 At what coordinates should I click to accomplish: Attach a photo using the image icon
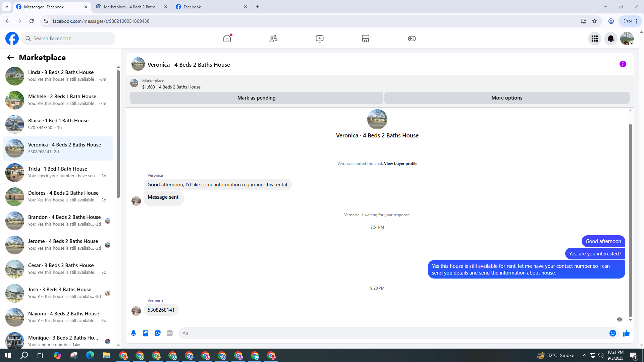pos(146,333)
